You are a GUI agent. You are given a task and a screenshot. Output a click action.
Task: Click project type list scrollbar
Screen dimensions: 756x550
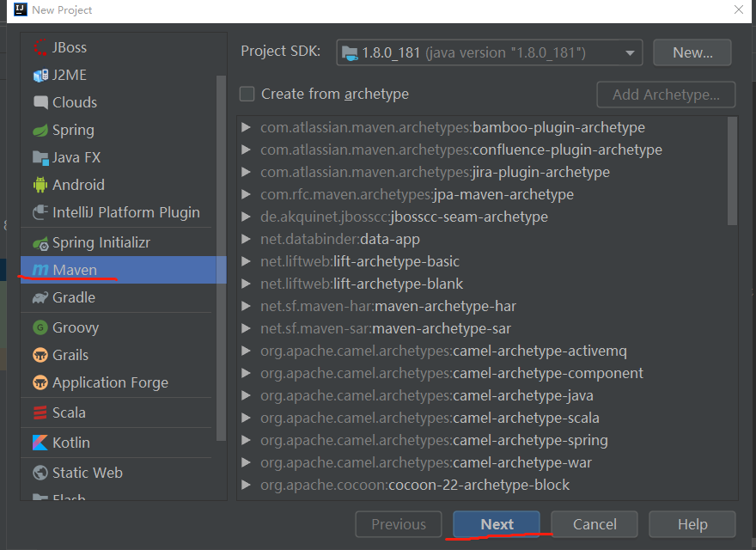click(221, 258)
